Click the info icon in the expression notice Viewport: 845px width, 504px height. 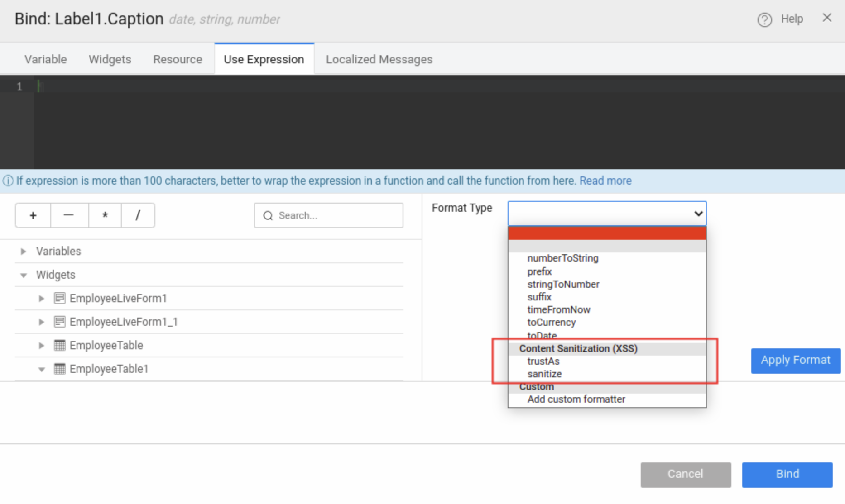tap(8, 181)
